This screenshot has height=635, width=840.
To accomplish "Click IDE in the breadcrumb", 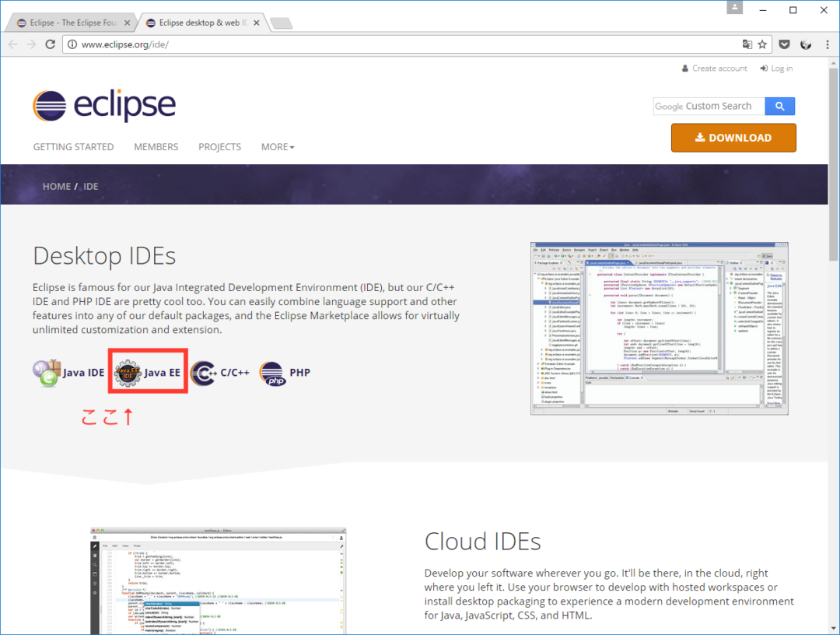I will coord(90,187).
